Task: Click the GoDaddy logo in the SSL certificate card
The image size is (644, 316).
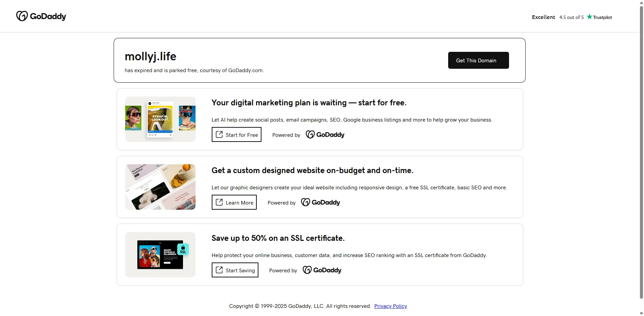Action: (322, 270)
